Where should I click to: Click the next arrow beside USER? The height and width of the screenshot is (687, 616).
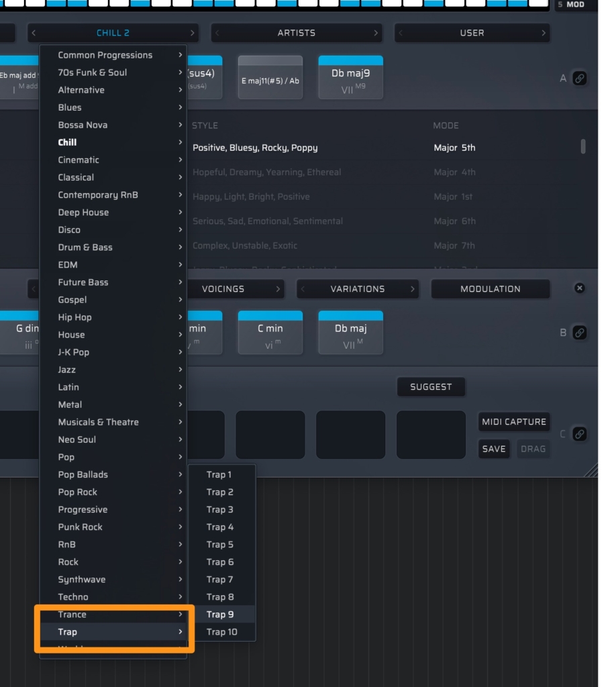click(x=543, y=33)
